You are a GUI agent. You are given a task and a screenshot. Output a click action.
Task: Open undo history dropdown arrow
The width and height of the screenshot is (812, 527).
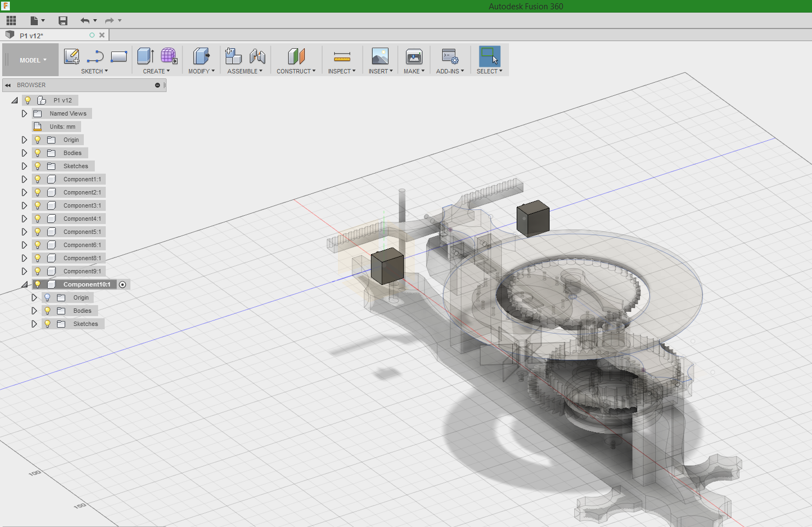tap(95, 21)
